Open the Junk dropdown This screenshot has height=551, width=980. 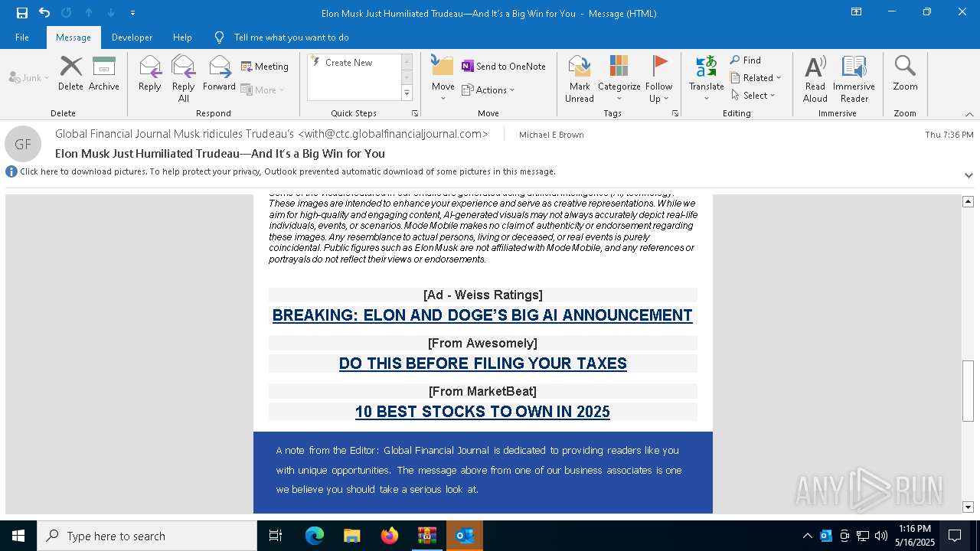(29, 77)
